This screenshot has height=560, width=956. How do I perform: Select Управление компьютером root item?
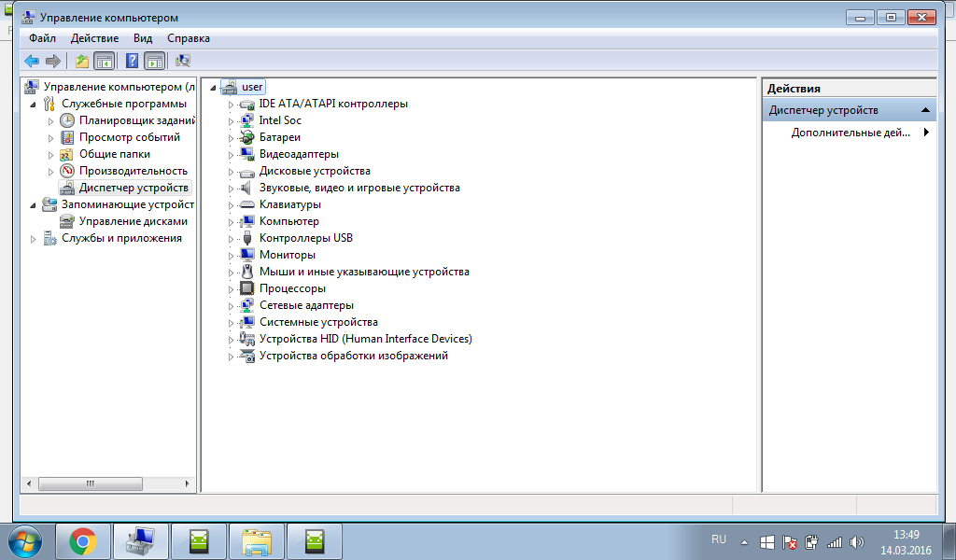[x=119, y=87]
